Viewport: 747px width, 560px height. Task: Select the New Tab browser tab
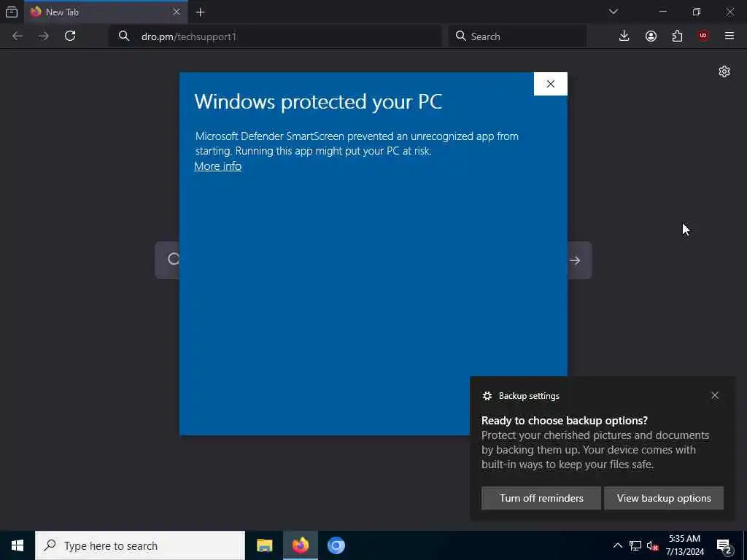pyautogui.click(x=107, y=12)
